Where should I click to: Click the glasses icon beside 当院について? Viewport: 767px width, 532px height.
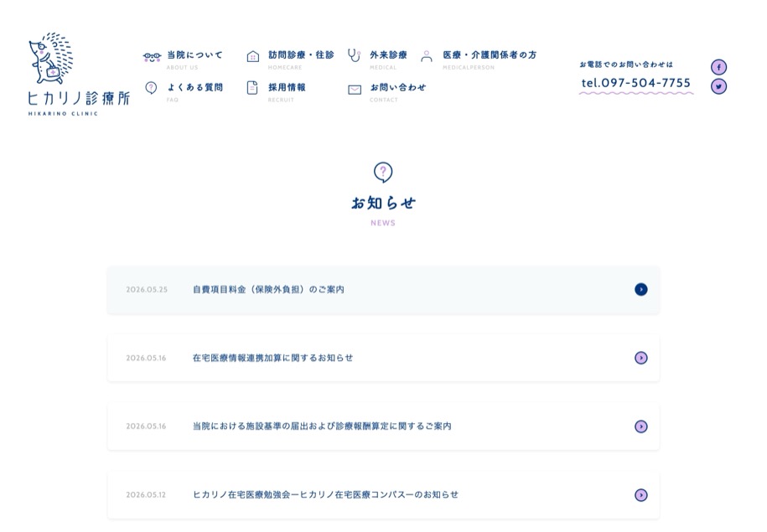point(152,57)
